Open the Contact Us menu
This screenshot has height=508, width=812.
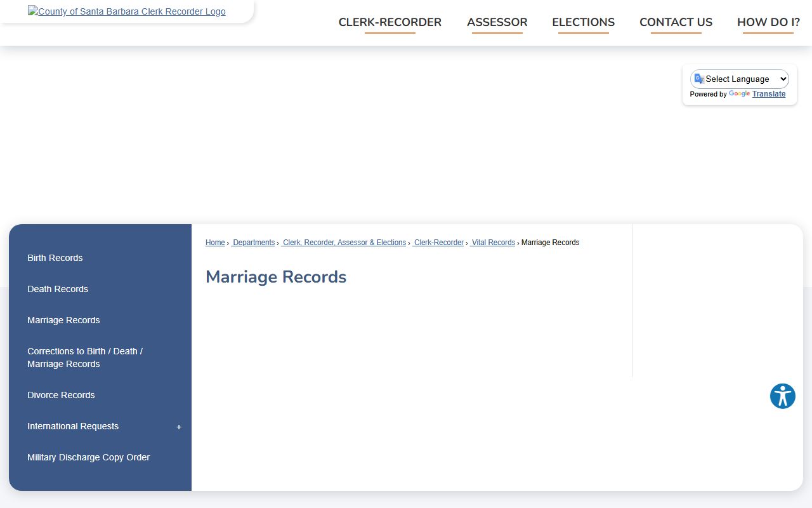point(676,22)
